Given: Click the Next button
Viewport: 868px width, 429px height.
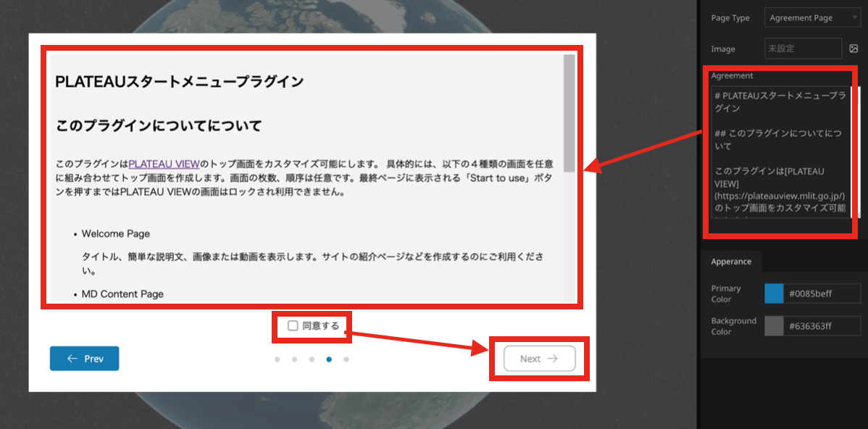Looking at the screenshot, I should 539,359.
